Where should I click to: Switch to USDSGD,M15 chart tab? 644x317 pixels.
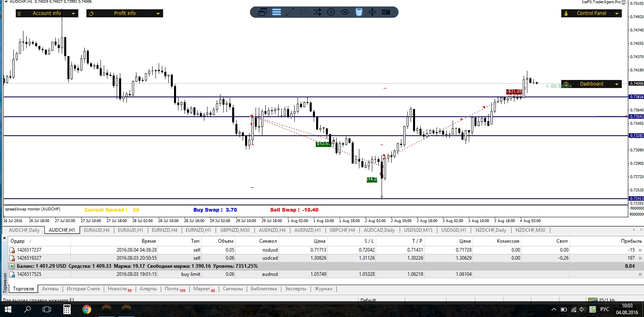tap(418, 230)
